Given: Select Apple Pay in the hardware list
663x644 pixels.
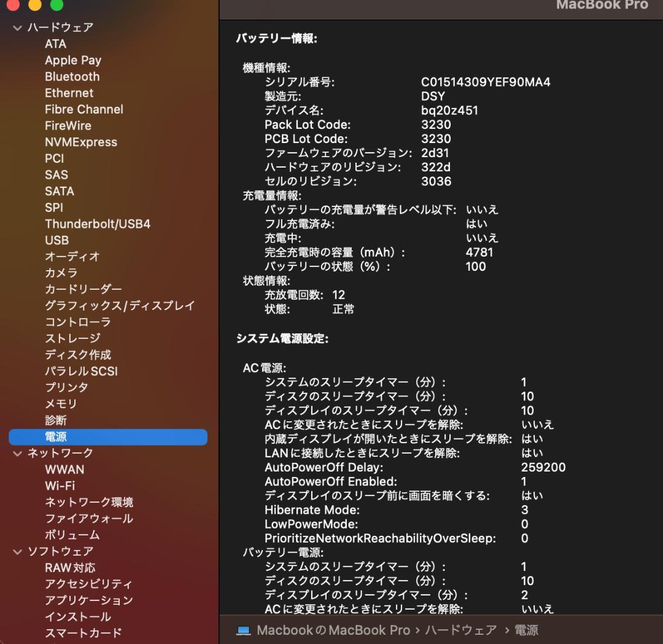Looking at the screenshot, I should tap(73, 60).
